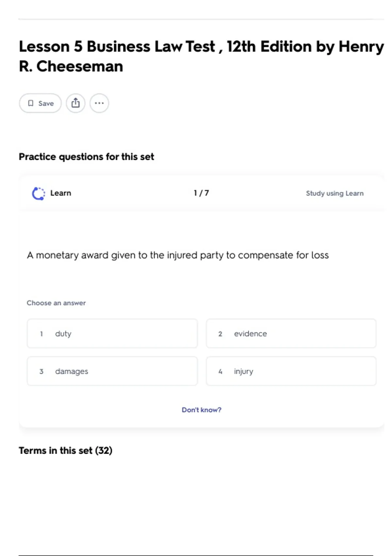This screenshot has height=556, width=392.
Task: Click the "Don't know?" link
Action: (202, 410)
